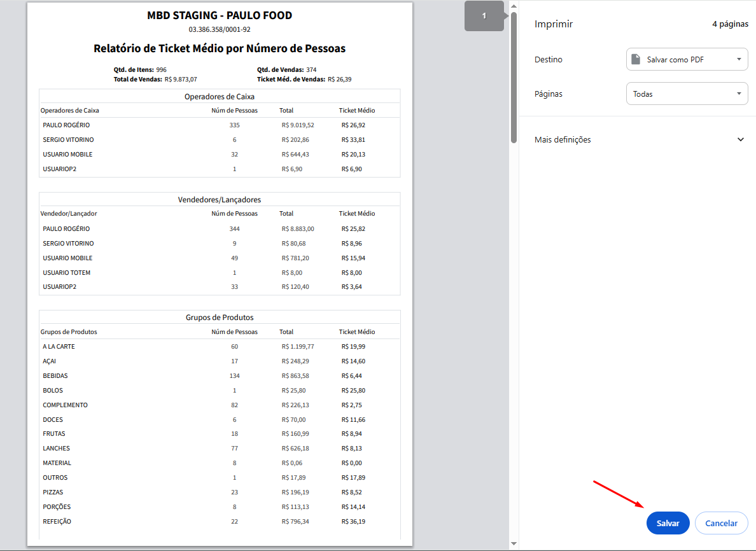Screen dimensions: 756x551
Task: Click the Vendedores/Lançadores section header
Action: pos(220,200)
